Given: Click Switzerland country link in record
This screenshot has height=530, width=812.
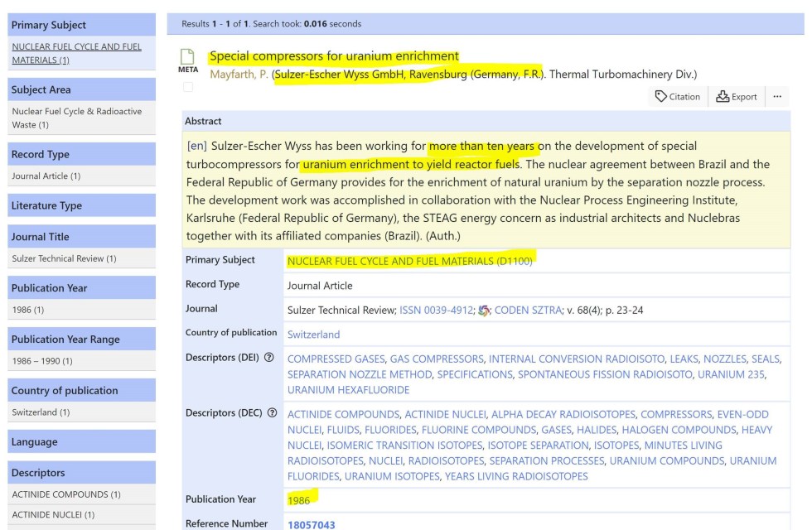Looking at the screenshot, I should (x=314, y=335).
